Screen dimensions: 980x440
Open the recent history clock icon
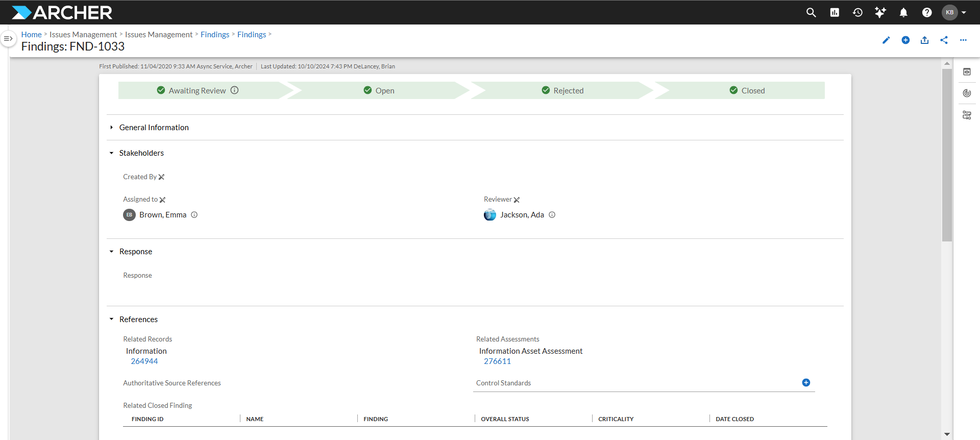857,12
